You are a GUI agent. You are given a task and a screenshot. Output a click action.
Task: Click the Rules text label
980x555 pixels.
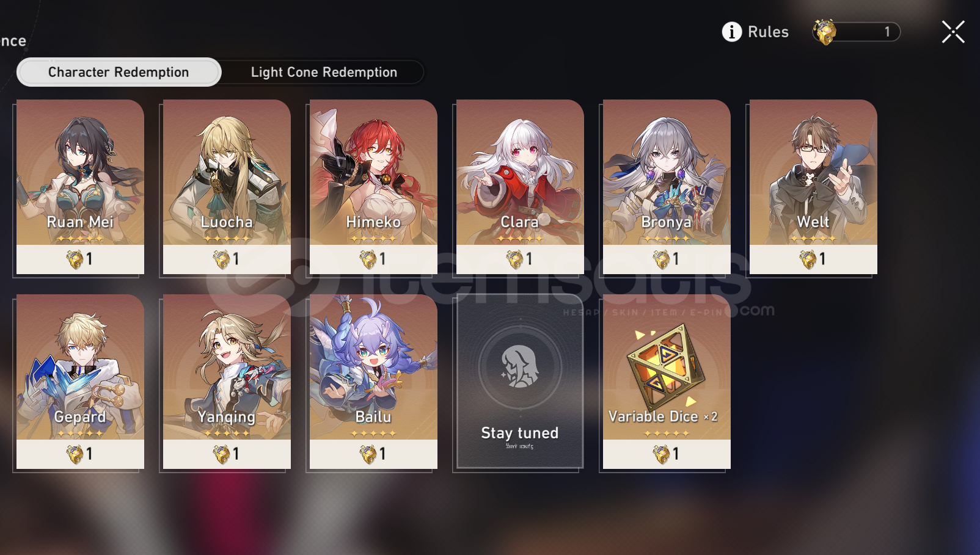(768, 32)
